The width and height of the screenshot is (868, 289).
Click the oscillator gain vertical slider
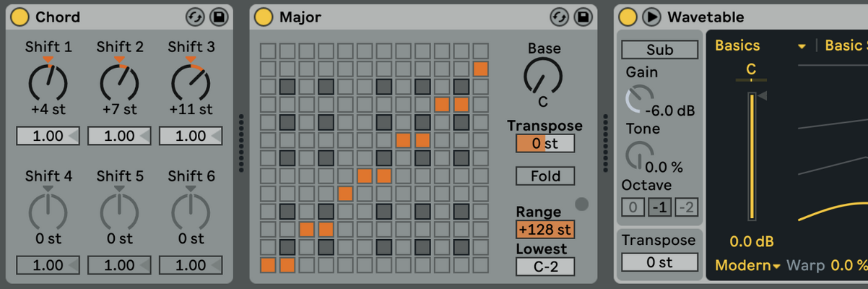click(x=751, y=155)
